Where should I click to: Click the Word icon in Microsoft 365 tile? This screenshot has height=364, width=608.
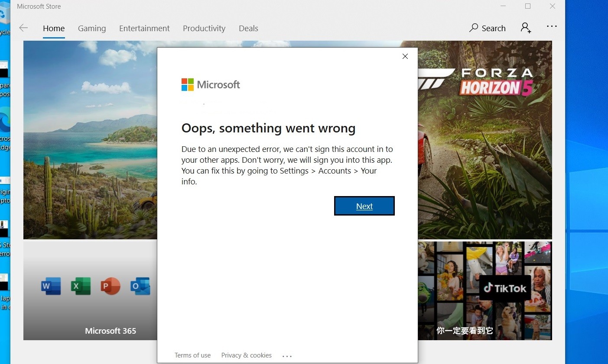coord(51,286)
